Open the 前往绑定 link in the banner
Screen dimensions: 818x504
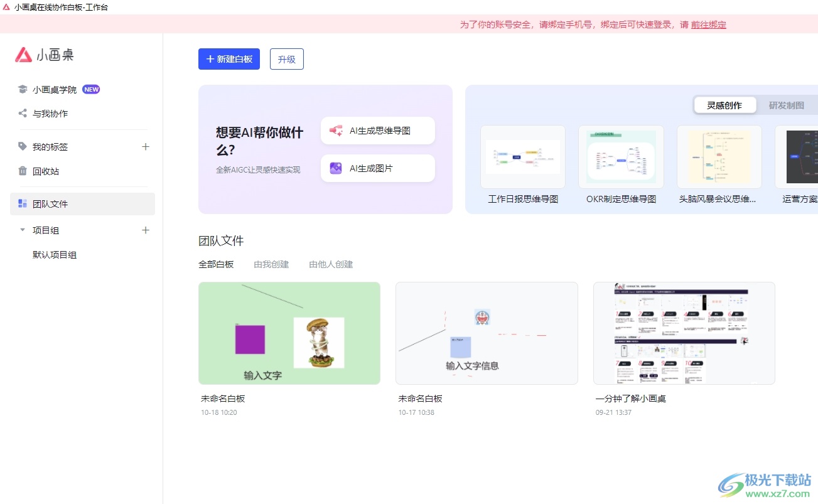pyautogui.click(x=709, y=24)
